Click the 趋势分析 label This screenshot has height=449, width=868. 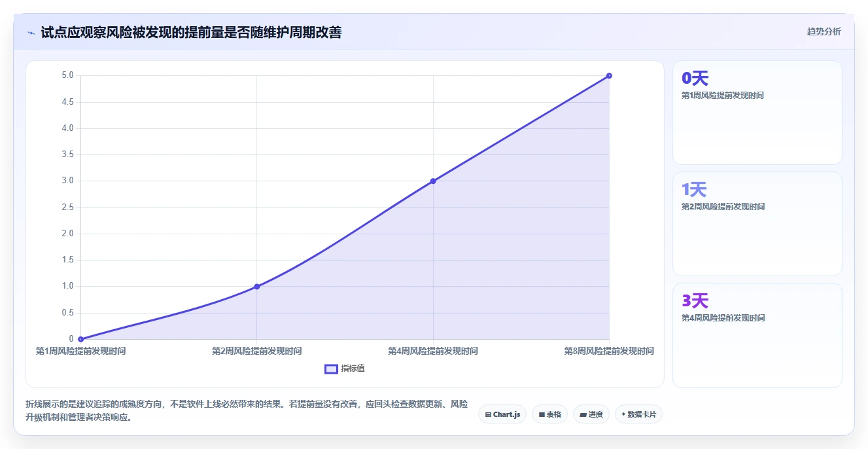click(x=824, y=31)
